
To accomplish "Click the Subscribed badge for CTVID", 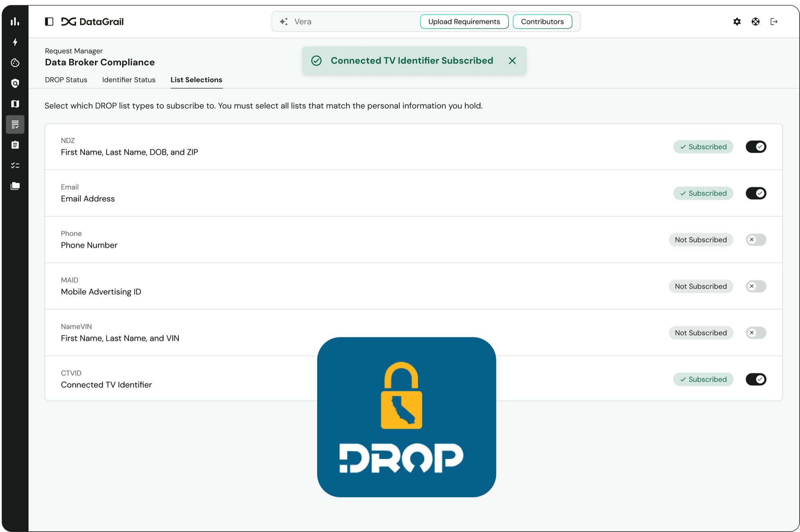I will (x=703, y=379).
